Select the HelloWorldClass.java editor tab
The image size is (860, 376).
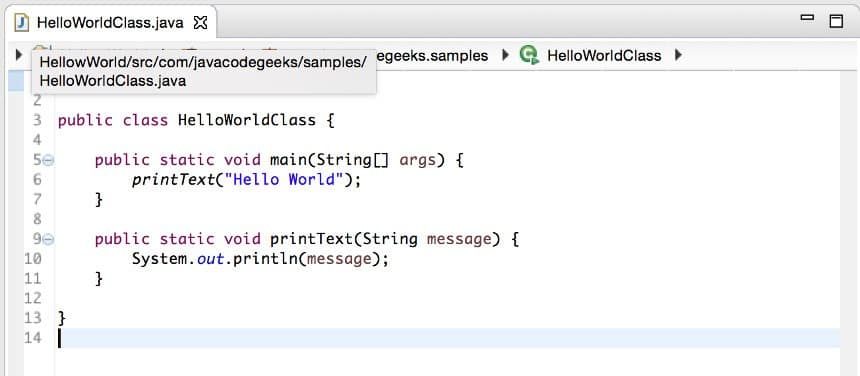[110, 23]
